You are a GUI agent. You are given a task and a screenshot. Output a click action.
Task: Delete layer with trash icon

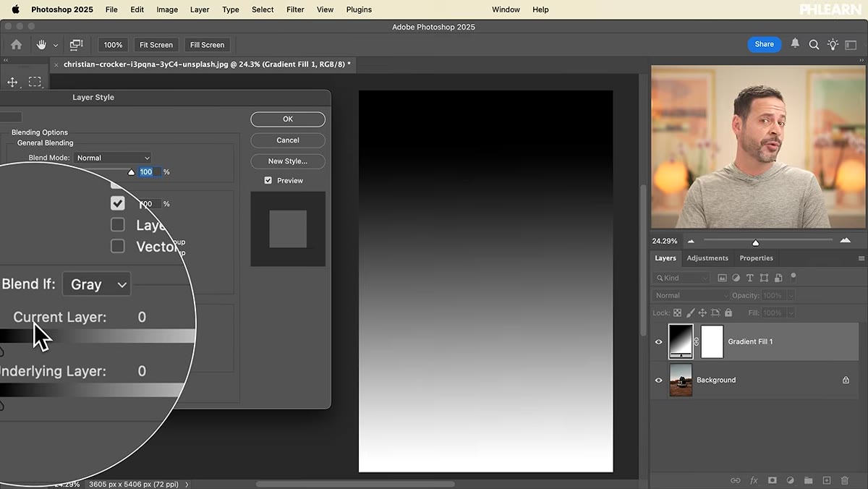(x=845, y=480)
